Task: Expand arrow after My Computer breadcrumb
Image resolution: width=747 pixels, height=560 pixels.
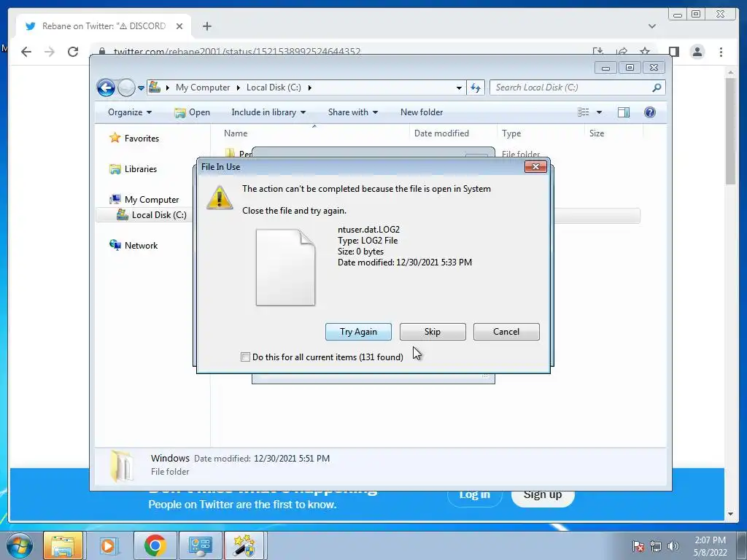Action: [239, 87]
